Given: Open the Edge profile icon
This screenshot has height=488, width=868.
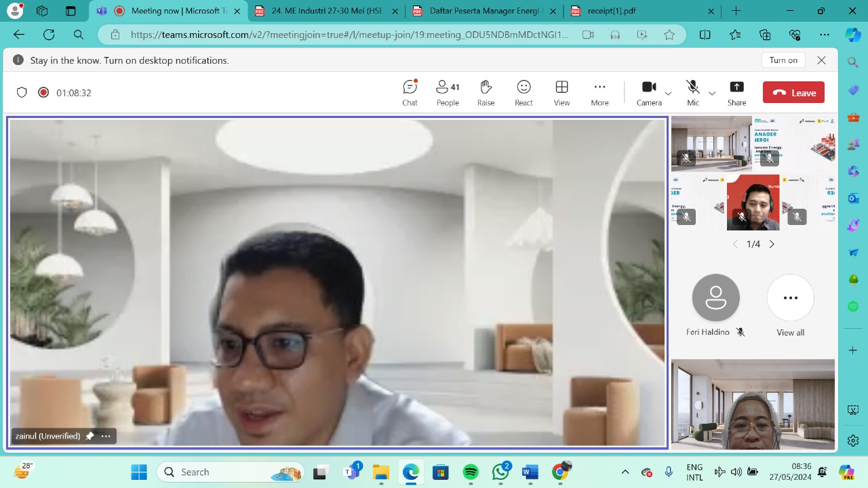Looking at the screenshot, I should 15,11.
